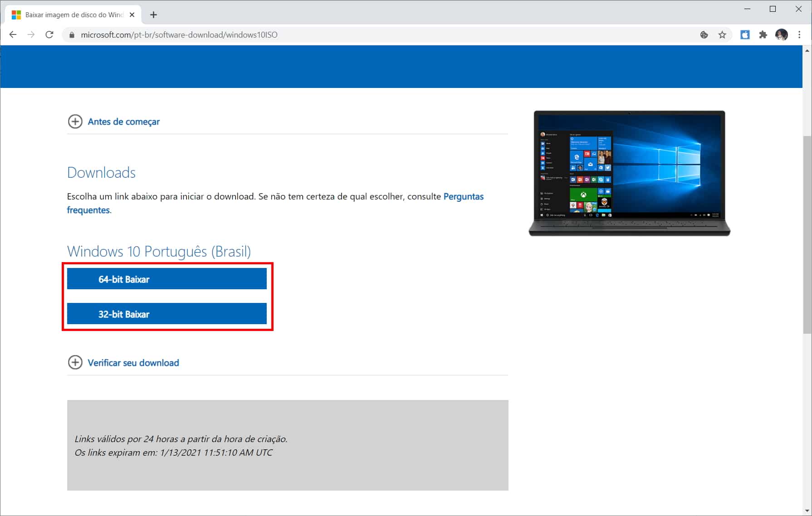Bookmark this page with the star icon
The height and width of the screenshot is (516, 812).
coord(722,34)
